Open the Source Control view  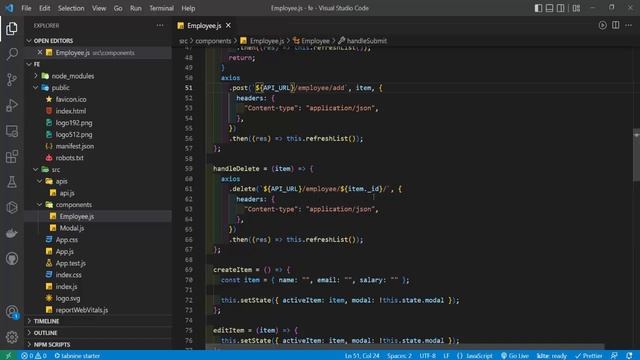point(12,80)
